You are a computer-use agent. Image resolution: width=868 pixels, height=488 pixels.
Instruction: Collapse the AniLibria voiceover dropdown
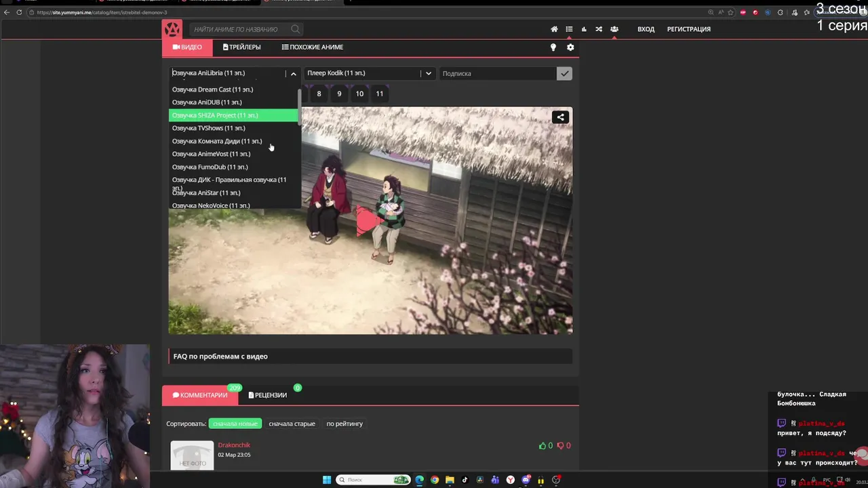(293, 73)
